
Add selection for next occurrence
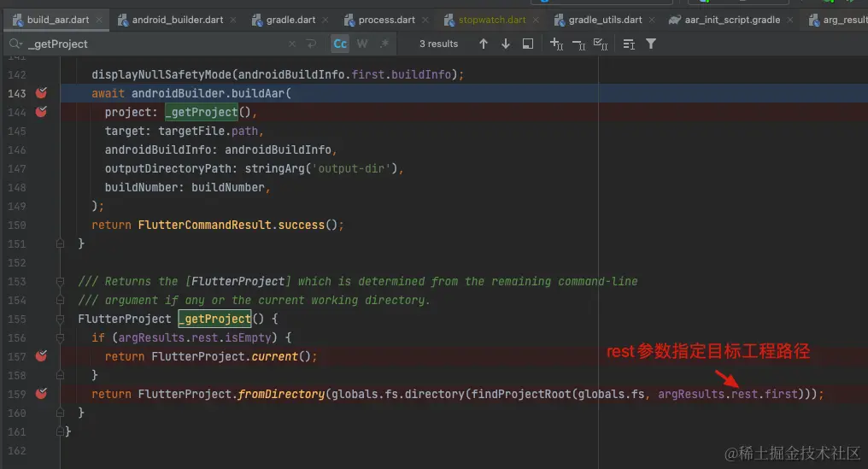point(556,44)
